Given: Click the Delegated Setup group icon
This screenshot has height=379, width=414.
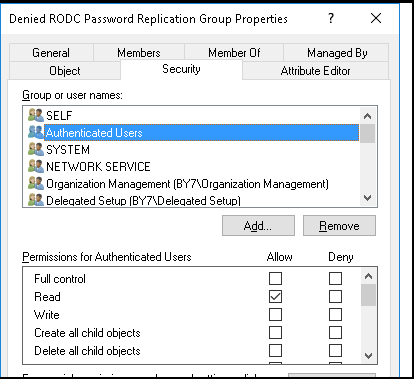Looking at the screenshot, I should 36,200.
